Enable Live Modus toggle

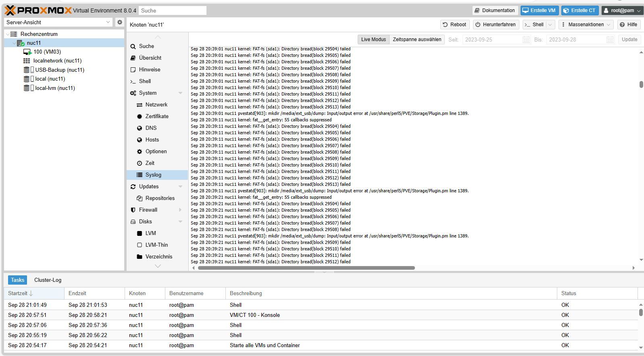tap(373, 40)
